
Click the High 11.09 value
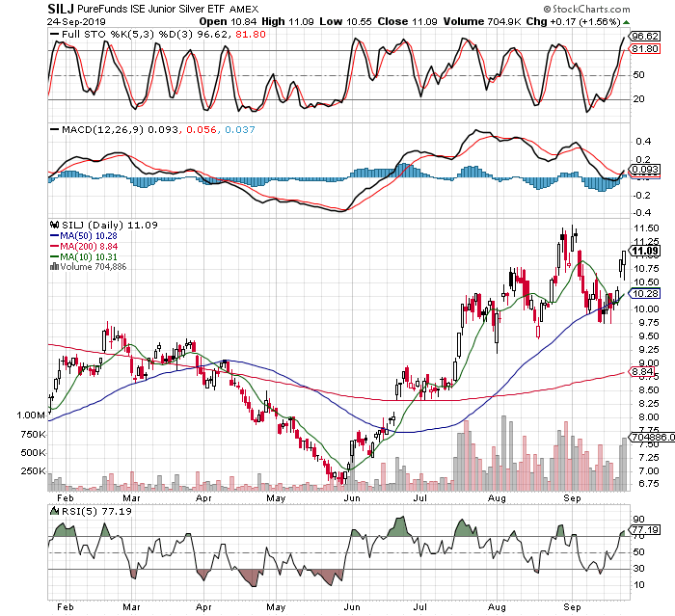[287, 21]
